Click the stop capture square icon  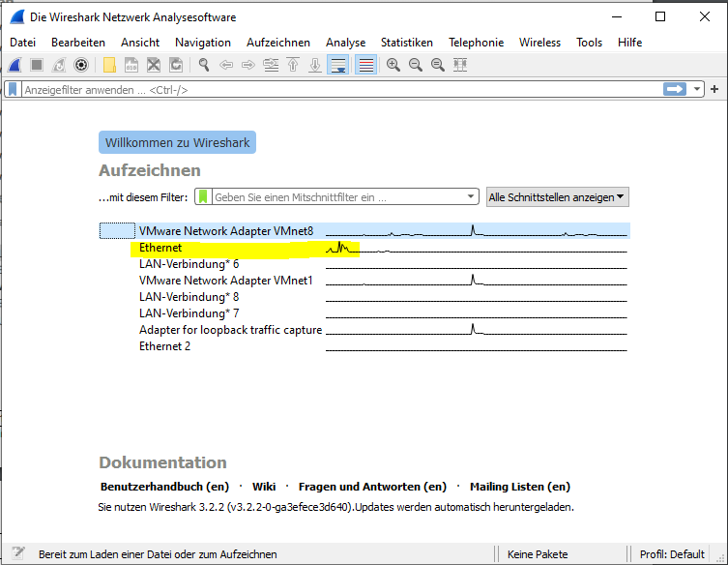pos(37,65)
